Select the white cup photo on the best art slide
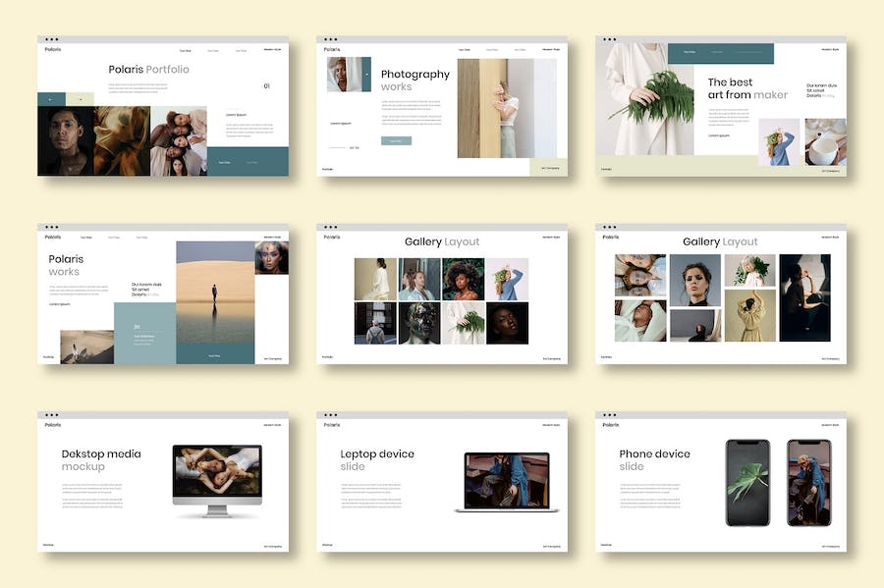The width and height of the screenshot is (884, 588). 825,141
